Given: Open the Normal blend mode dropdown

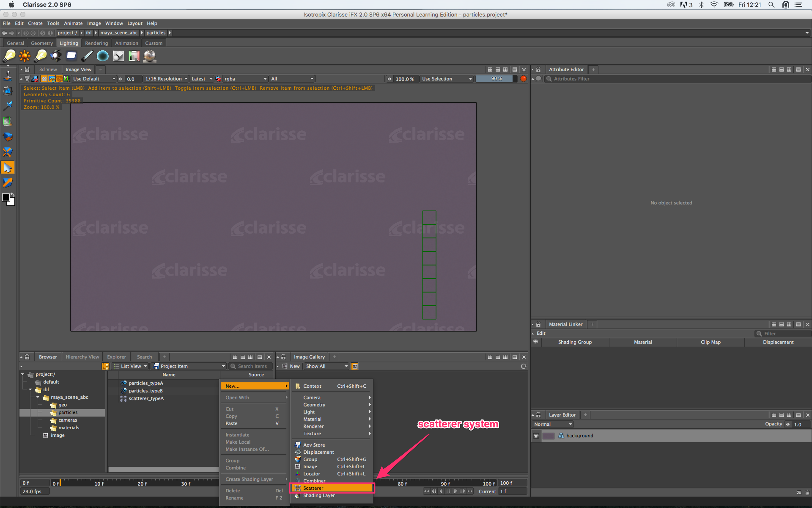Looking at the screenshot, I should [552, 424].
